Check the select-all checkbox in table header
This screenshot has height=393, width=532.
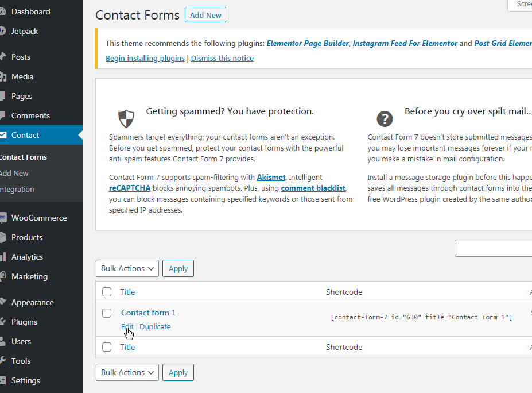click(107, 292)
